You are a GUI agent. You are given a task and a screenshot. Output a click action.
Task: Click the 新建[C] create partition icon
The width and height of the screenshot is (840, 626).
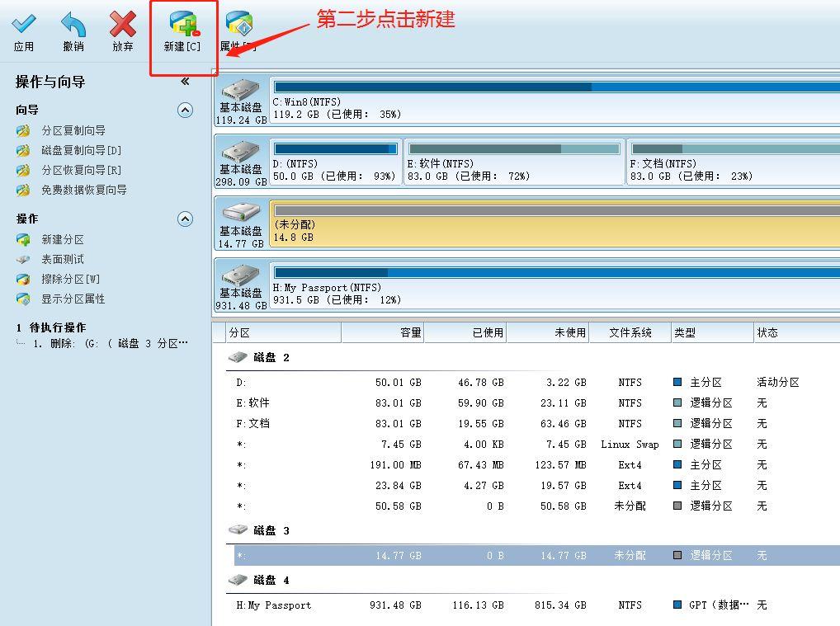(184, 24)
